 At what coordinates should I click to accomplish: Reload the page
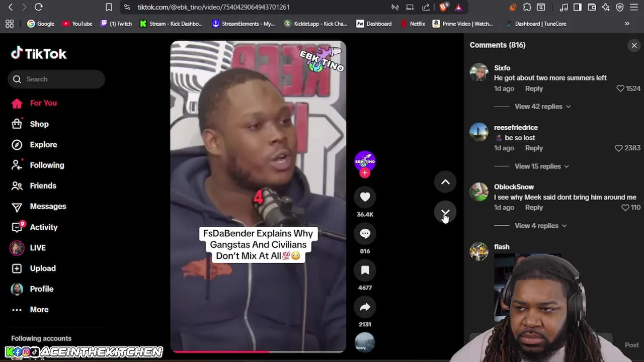(x=38, y=7)
